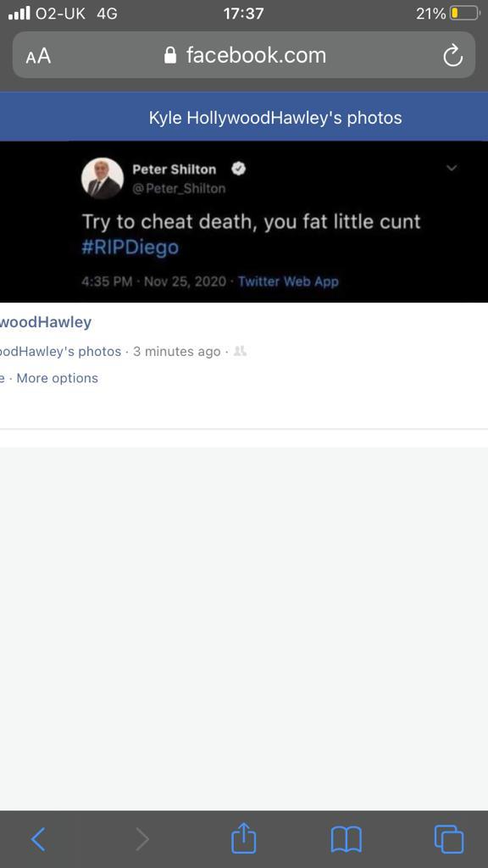
Task: Expand the tweet's chevron dropdown
Action: [x=452, y=168]
